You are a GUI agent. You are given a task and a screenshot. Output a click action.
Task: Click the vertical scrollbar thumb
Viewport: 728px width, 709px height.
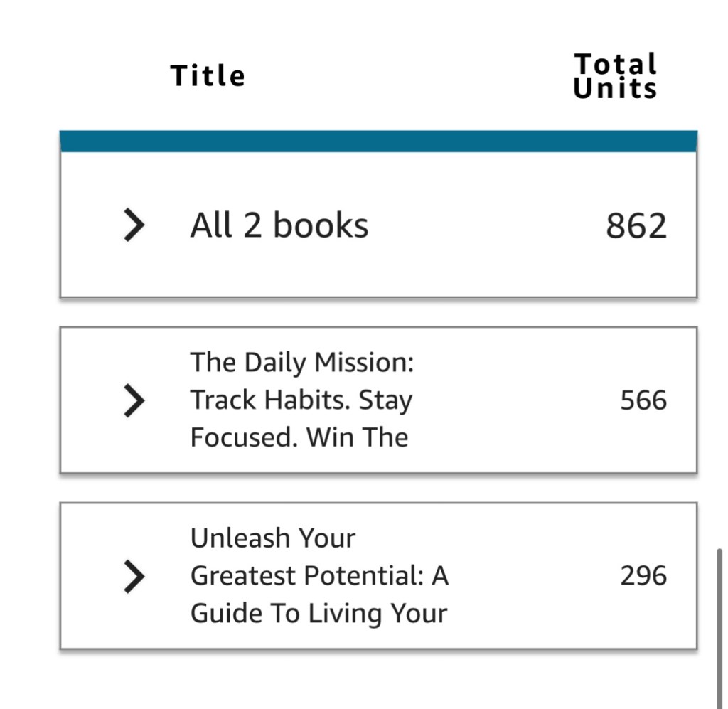(719, 626)
